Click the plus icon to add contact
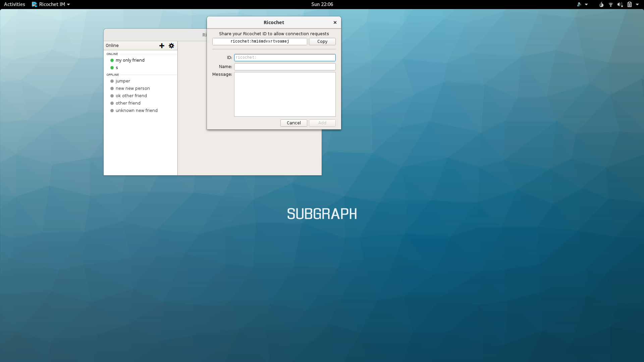 162,46
